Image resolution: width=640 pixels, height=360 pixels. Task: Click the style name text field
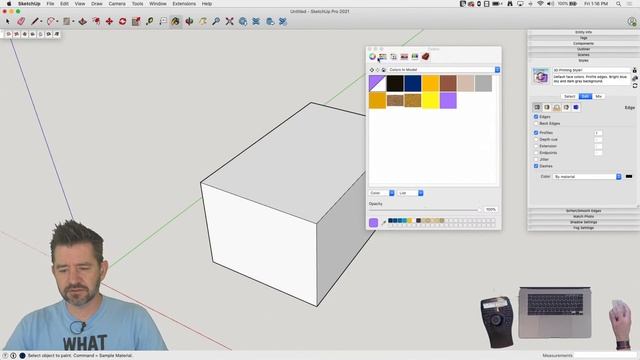591,70
